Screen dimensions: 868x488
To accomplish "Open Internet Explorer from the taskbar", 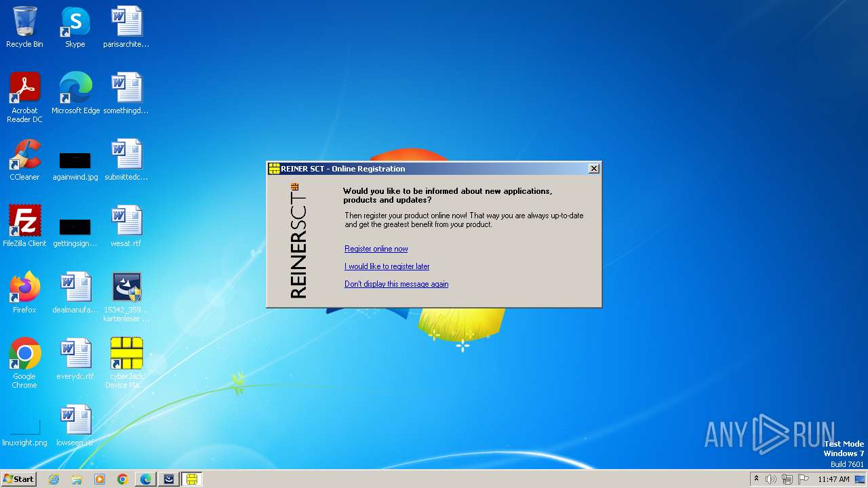I will 54,479.
